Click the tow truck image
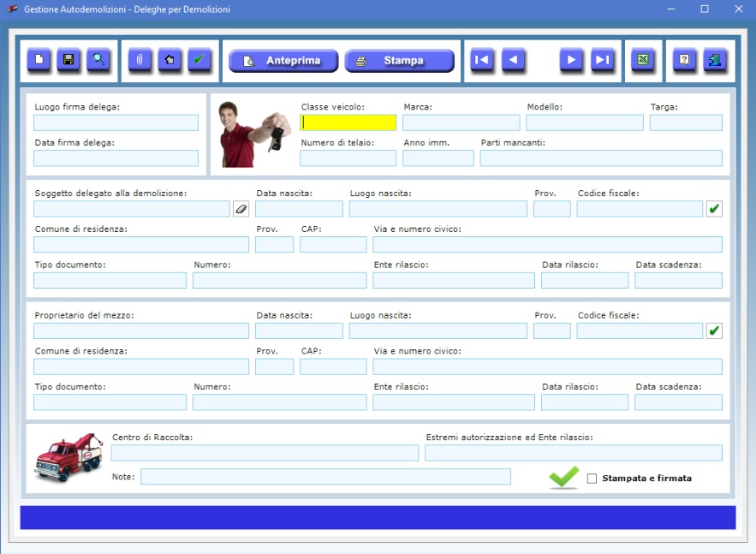This screenshot has height=554, width=756. coord(69,456)
